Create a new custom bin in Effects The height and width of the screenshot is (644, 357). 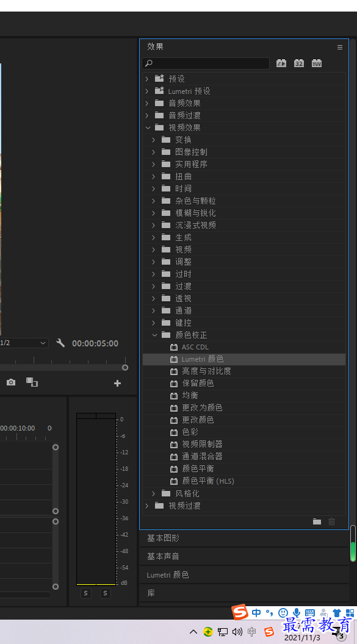317,521
